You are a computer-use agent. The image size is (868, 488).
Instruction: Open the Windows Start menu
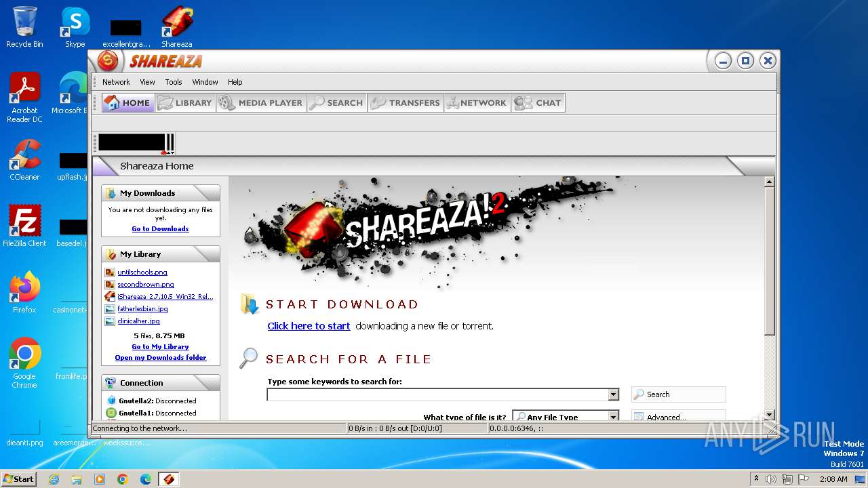[x=18, y=479]
